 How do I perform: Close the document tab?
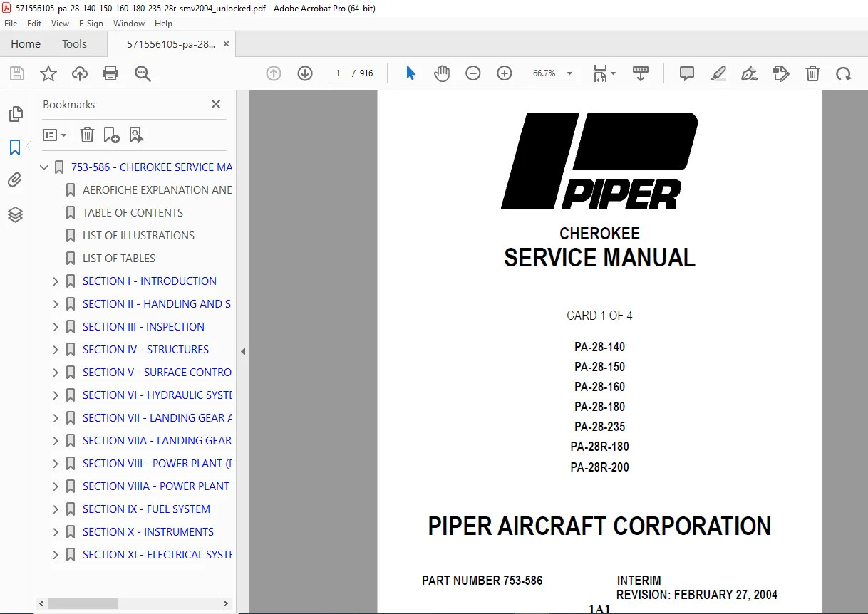point(226,43)
